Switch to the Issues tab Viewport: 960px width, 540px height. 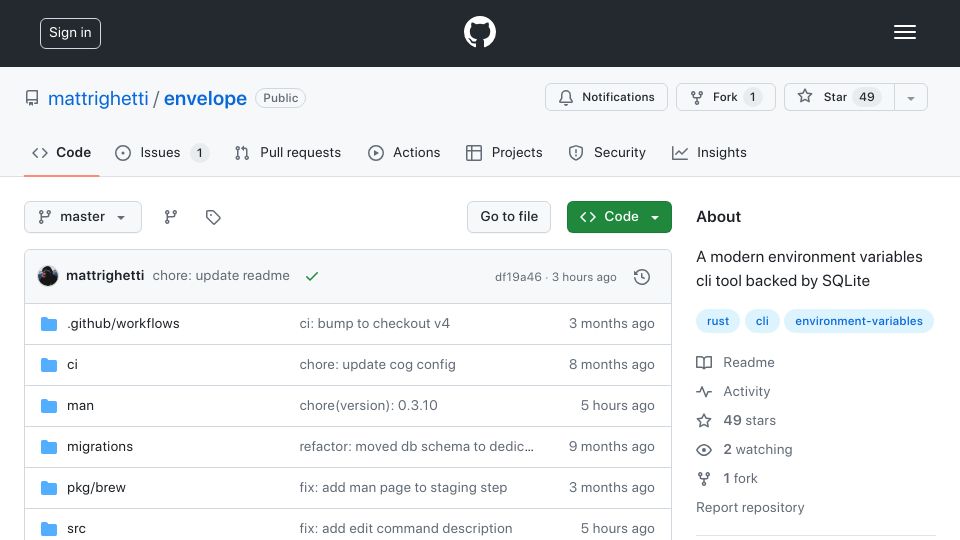[x=162, y=152]
